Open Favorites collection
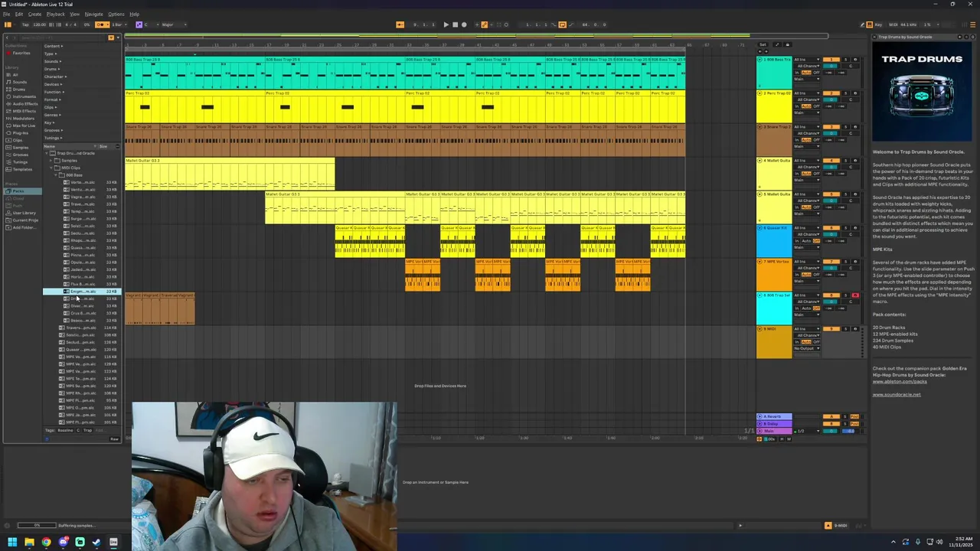Image resolution: width=980 pixels, height=551 pixels. point(20,53)
